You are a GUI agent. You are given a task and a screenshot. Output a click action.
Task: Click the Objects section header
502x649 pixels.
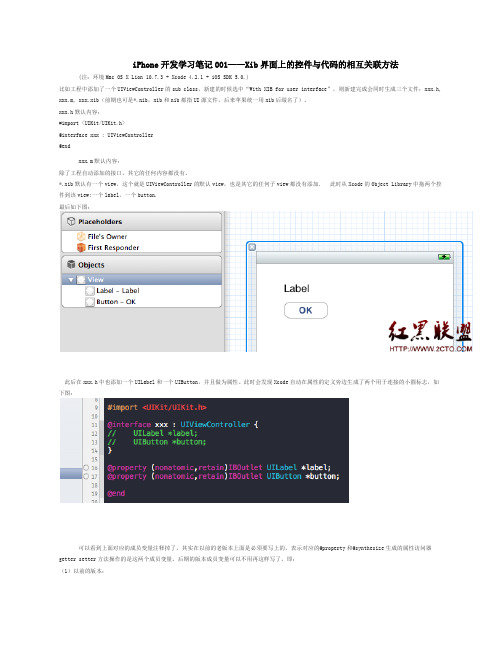pyautogui.click(x=142, y=265)
